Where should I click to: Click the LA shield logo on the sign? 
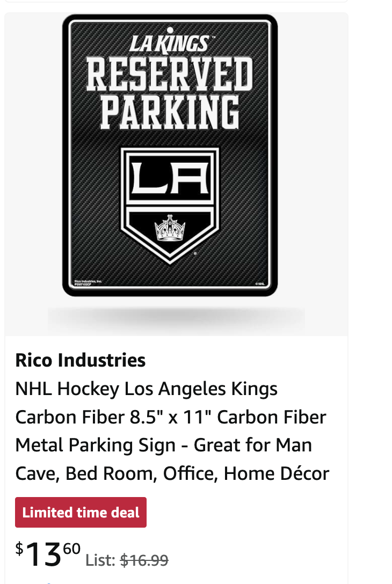[x=170, y=206]
